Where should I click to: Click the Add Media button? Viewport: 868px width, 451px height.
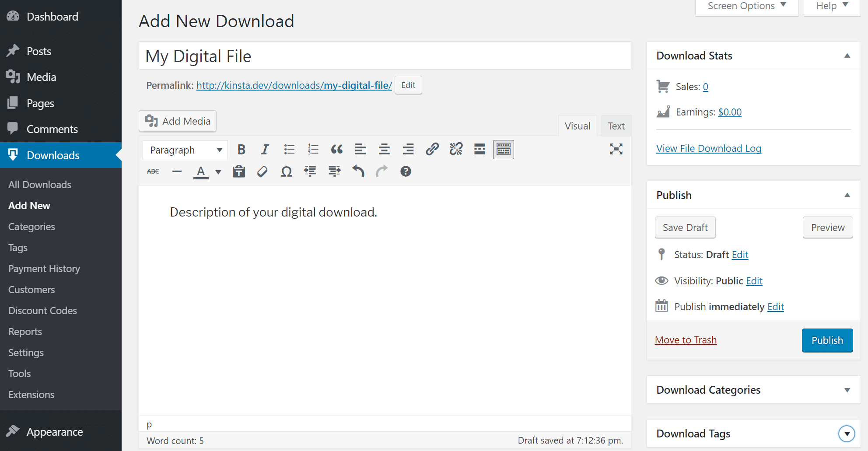point(177,121)
